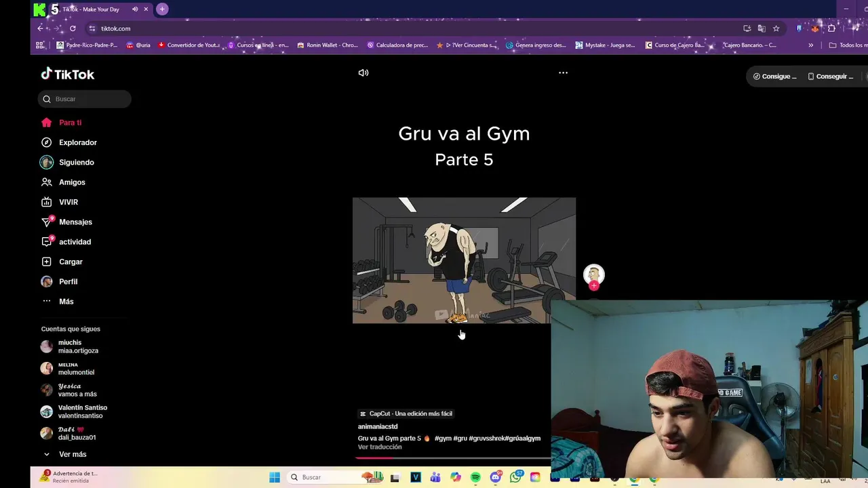Viewport: 868px width, 488px height.
Task: Open the dali_bauza01 account
Action: pyautogui.click(x=68, y=433)
